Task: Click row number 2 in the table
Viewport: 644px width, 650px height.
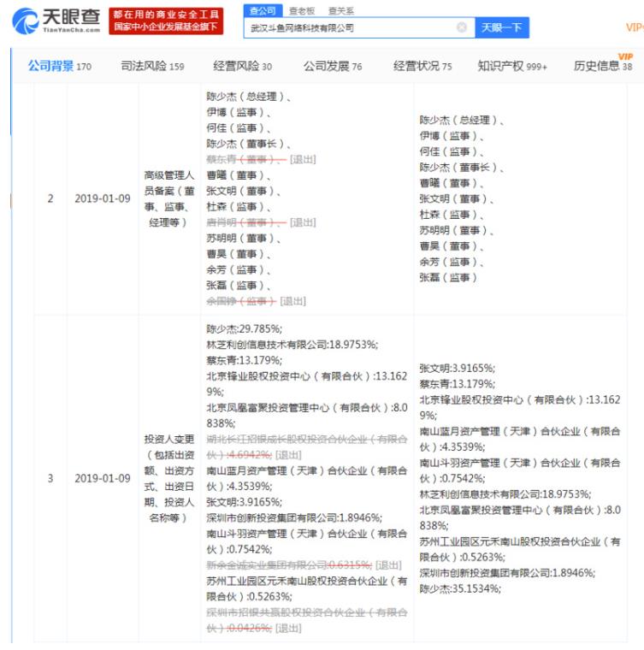Action: 50,198
